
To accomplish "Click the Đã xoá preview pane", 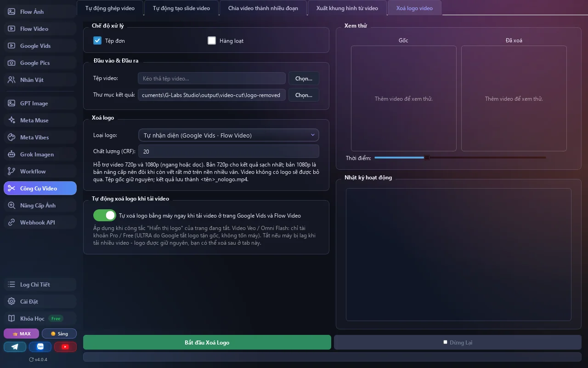I will tap(514, 98).
